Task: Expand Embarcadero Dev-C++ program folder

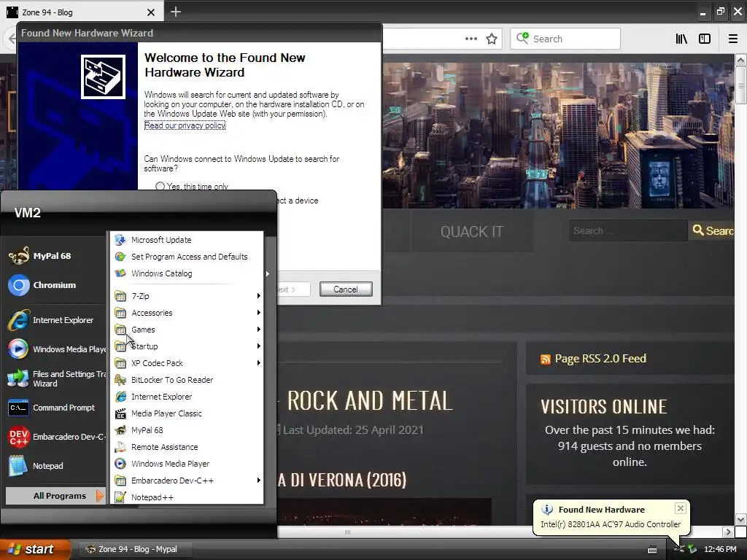Action: click(x=187, y=481)
